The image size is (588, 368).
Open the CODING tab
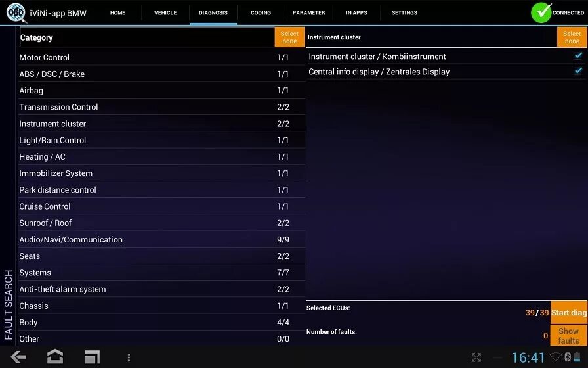point(261,12)
